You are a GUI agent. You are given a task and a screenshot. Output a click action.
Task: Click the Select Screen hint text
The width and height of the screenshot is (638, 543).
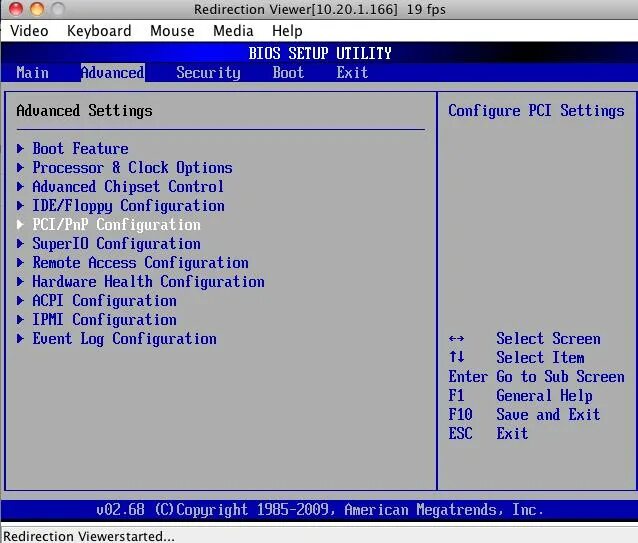coord(548,338)
